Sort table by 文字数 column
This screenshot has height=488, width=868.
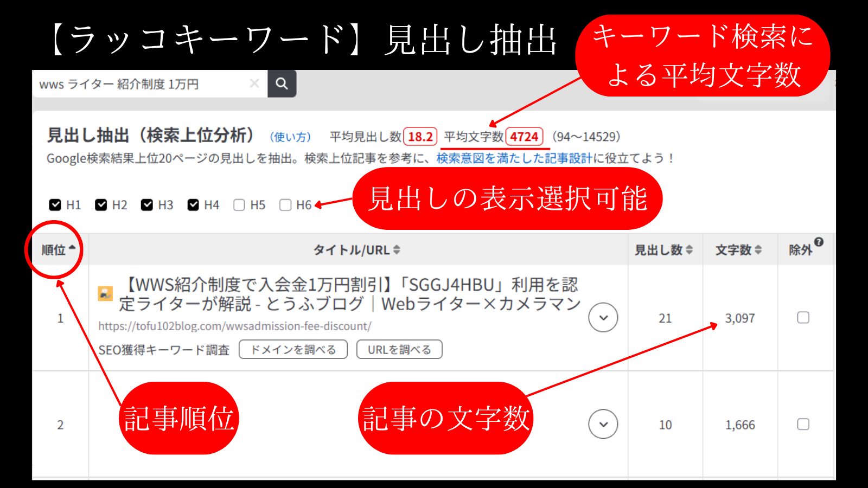(738, 250)
